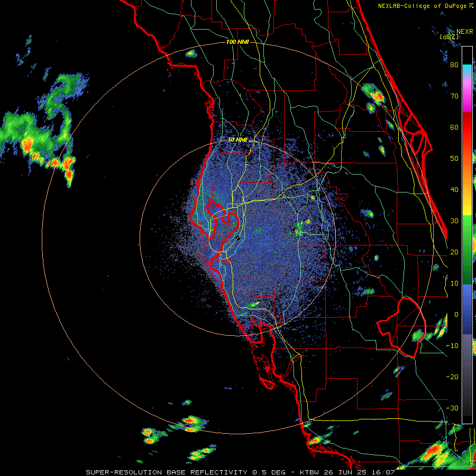Click the 40 value on the dBZ scale

pos(454,190)
